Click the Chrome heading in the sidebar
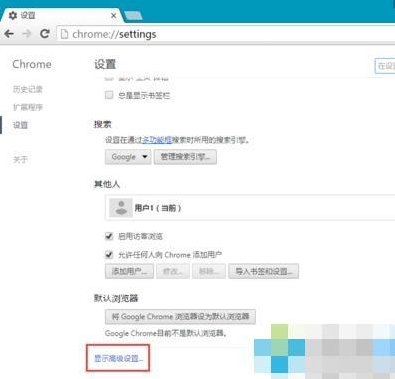Screen dimensions: 395x379 coord(32,64)
